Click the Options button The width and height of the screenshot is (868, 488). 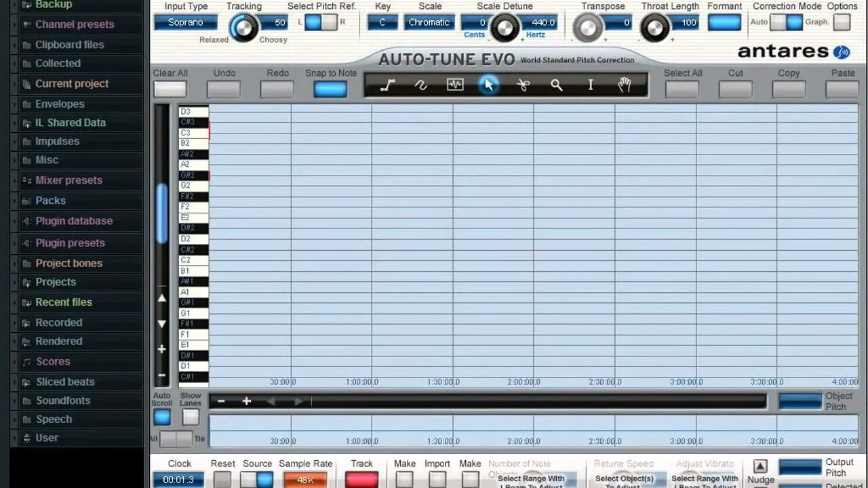click(842, 22)
